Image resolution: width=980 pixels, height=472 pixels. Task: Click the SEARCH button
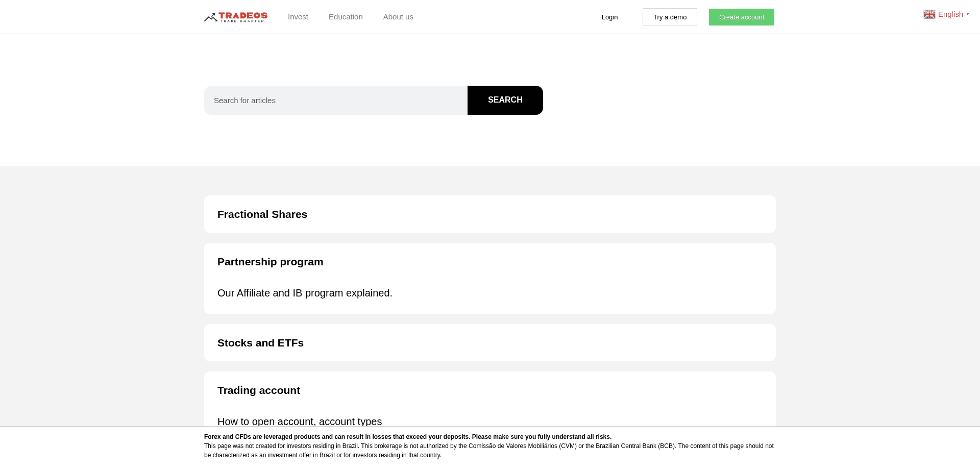tap(505, 100)
